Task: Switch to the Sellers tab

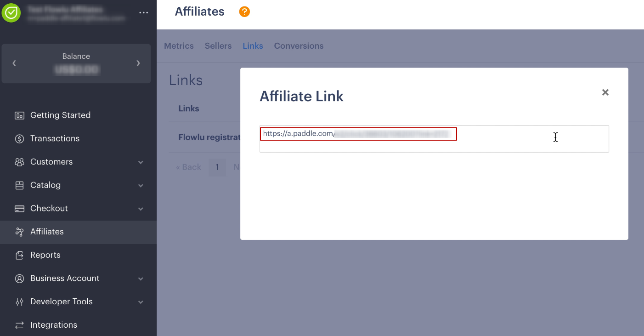Action: click(218, 46)
